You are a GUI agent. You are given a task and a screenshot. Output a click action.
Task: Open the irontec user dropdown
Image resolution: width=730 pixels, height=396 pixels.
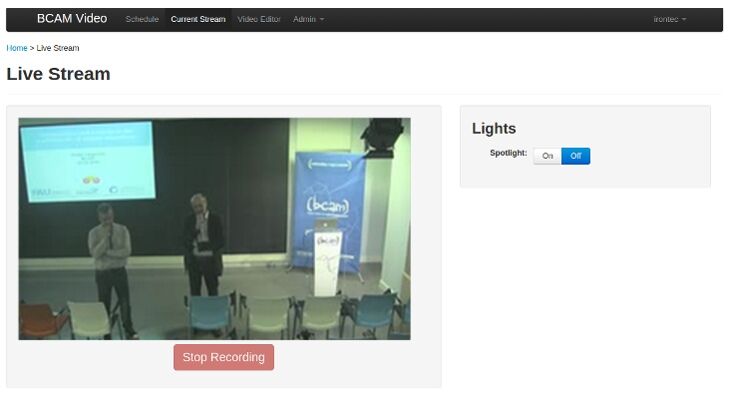(669, 19)
